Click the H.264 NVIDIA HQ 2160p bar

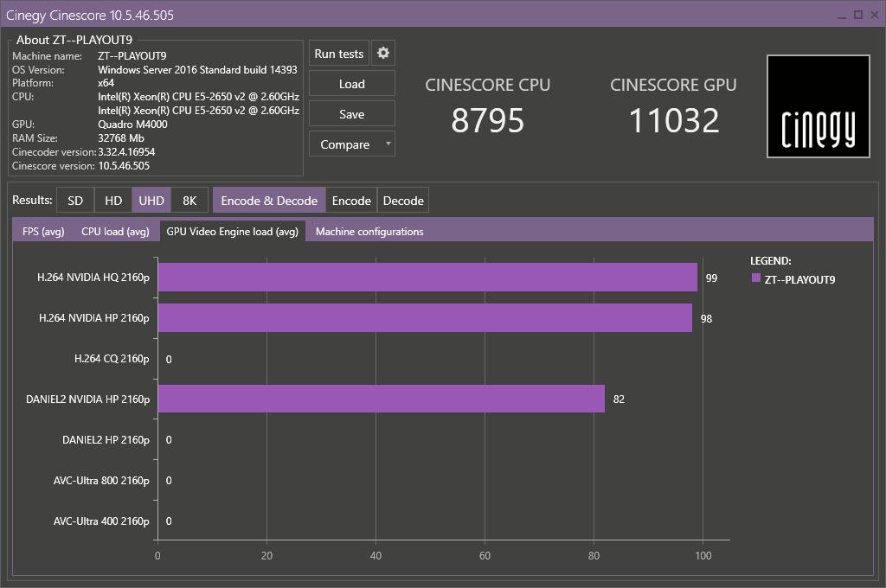click(427, 278)
